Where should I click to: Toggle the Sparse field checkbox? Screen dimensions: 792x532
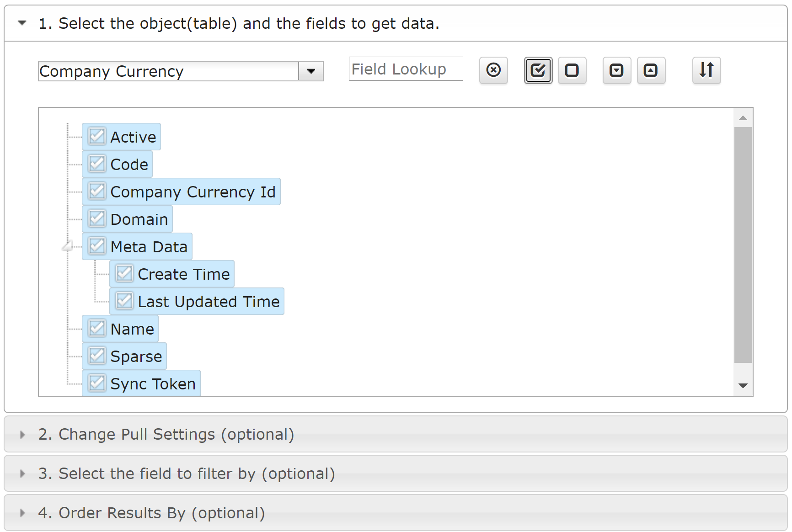pyautogui.click(x=96, y=356)
